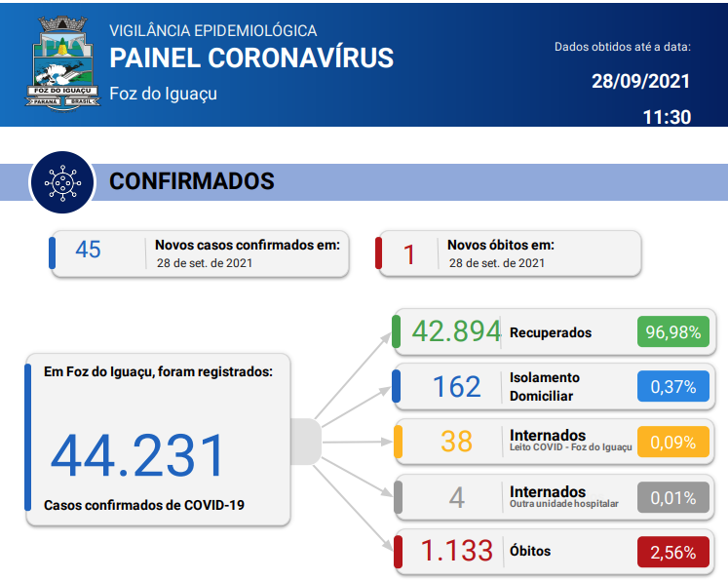Click the Recuperados label
728x580 pixels.
pyautogui.click(x=551, y=333)
